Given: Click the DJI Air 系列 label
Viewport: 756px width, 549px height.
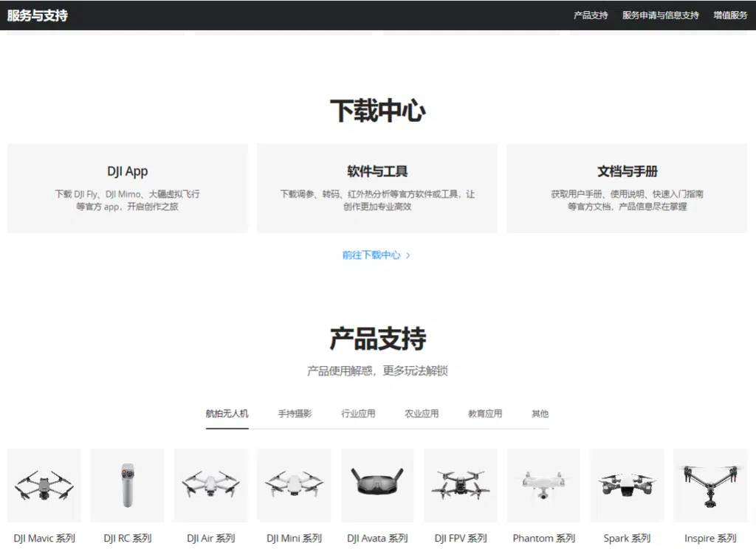Looking at the screenshot, I should pyautogui.click(x=211, y=538).
